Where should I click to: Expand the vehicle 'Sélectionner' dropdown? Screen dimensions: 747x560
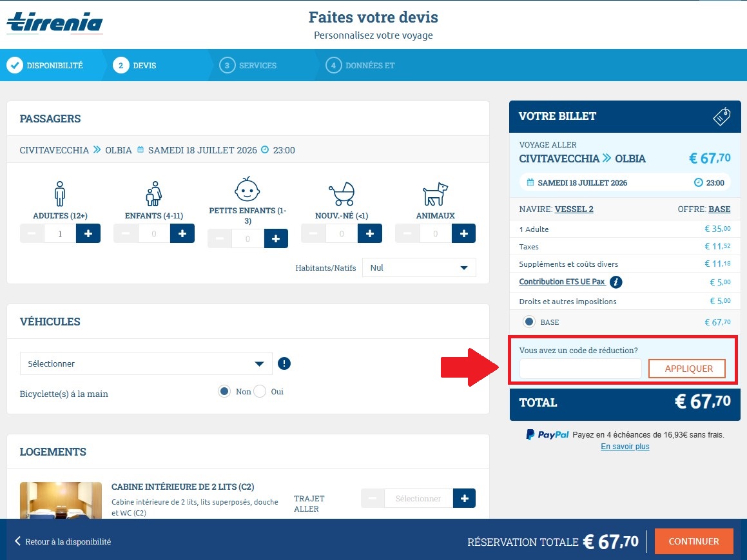coord(146,363)
